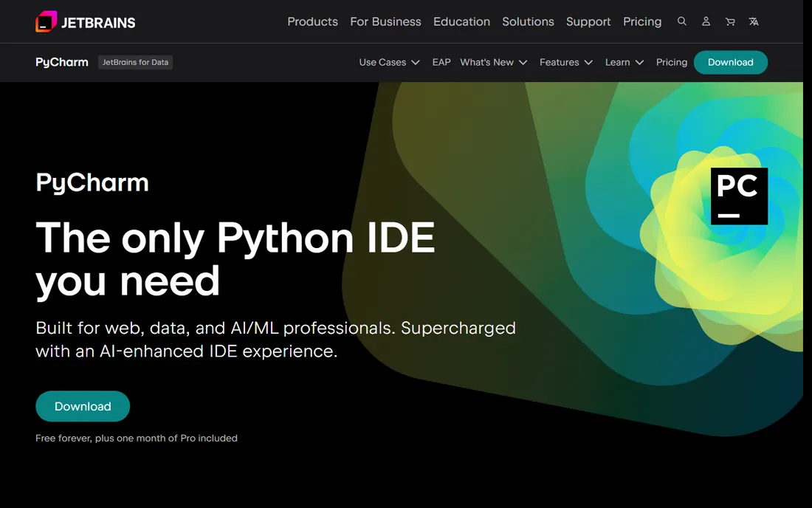Open the account profile icon
This screenshot has height=508, width=812.
pos(706,21)
